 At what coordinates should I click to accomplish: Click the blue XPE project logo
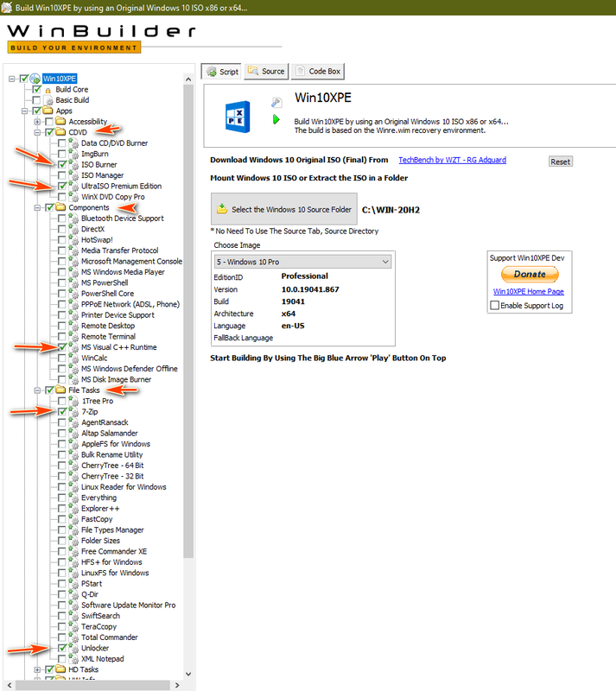(238, 117)
